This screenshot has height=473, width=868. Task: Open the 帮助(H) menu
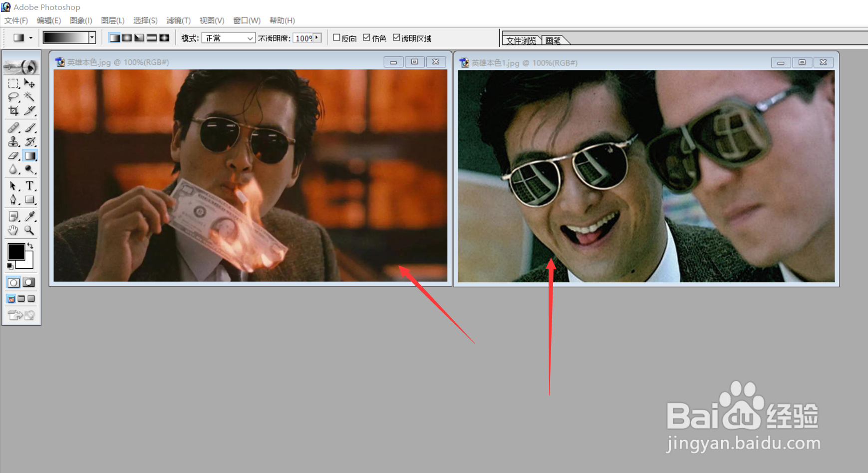coord(282,20)
